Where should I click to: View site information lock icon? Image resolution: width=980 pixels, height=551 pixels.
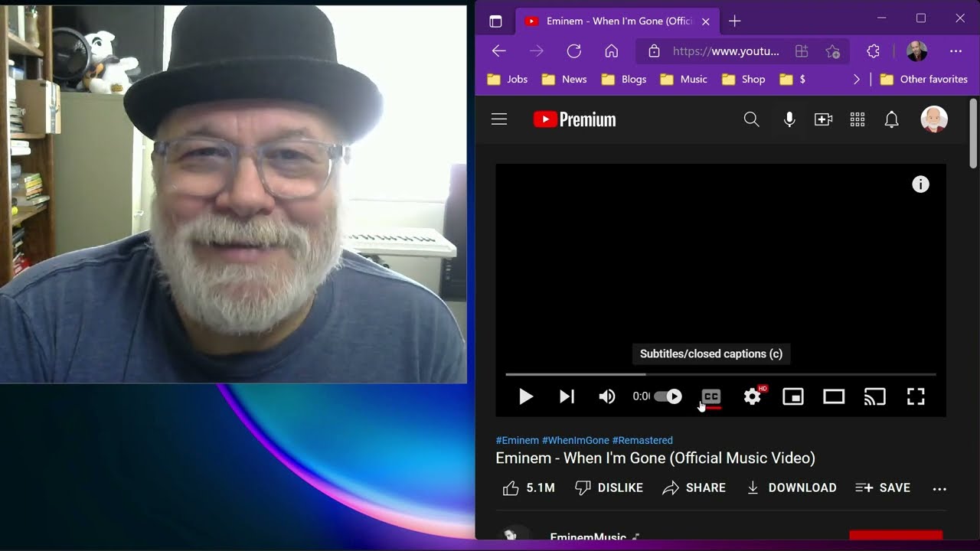point(654,51)
